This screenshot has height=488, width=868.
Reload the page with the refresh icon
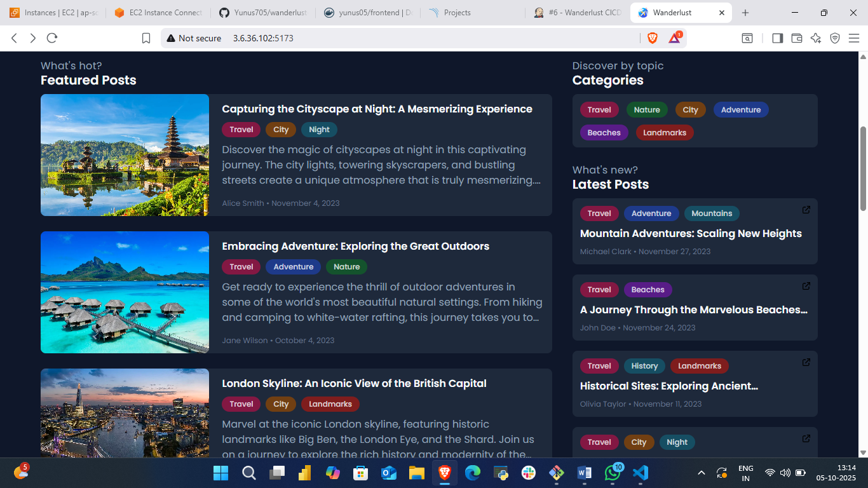[x=52, y=38]
